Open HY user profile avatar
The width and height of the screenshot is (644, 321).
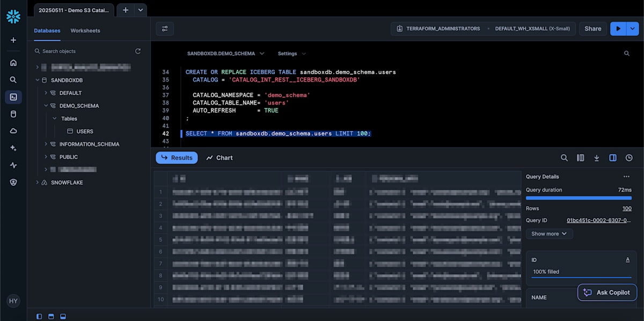(x=13, y=301)
